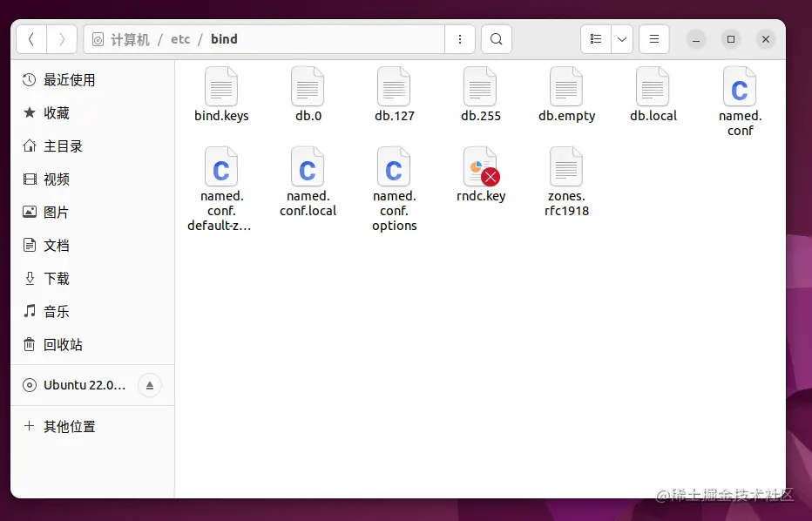Eject the Ubuntu 22.0... disc

pyautogui.click(x=150, y=385)
